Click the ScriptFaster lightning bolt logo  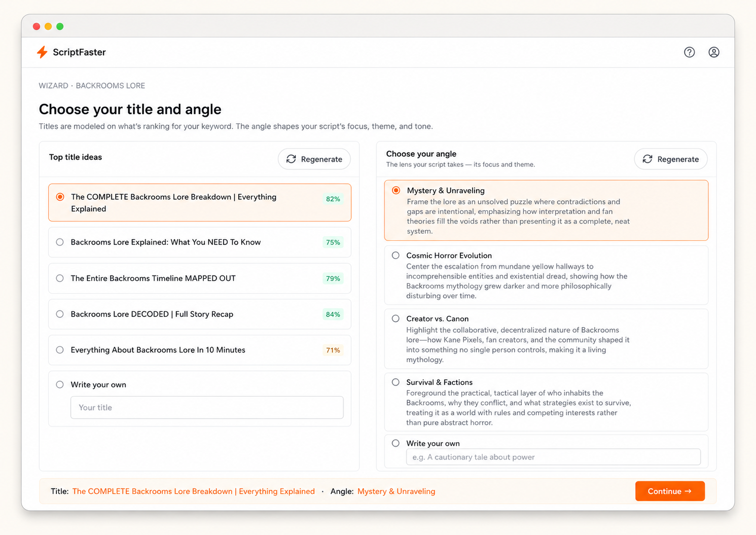click(x=43, y=52)
